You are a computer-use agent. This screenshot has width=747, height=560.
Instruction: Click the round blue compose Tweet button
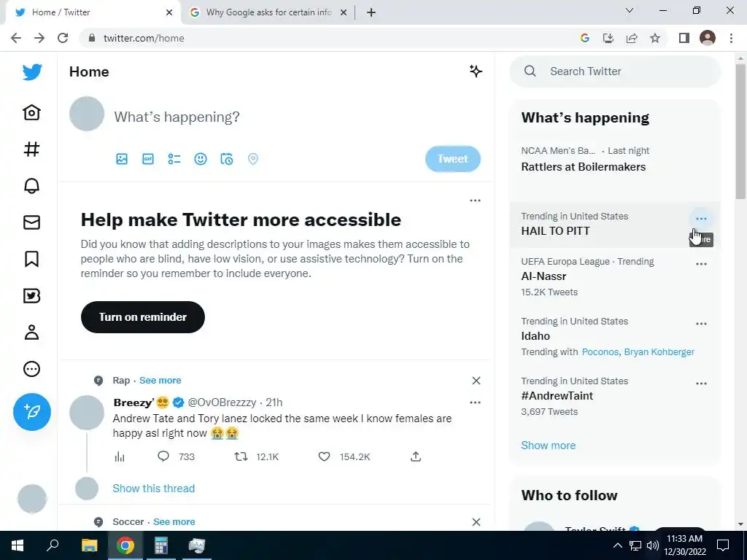(32, 412)
